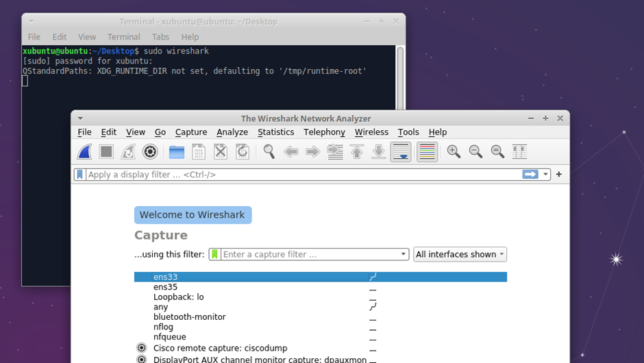Click in the capture filter field

point(310,254)
